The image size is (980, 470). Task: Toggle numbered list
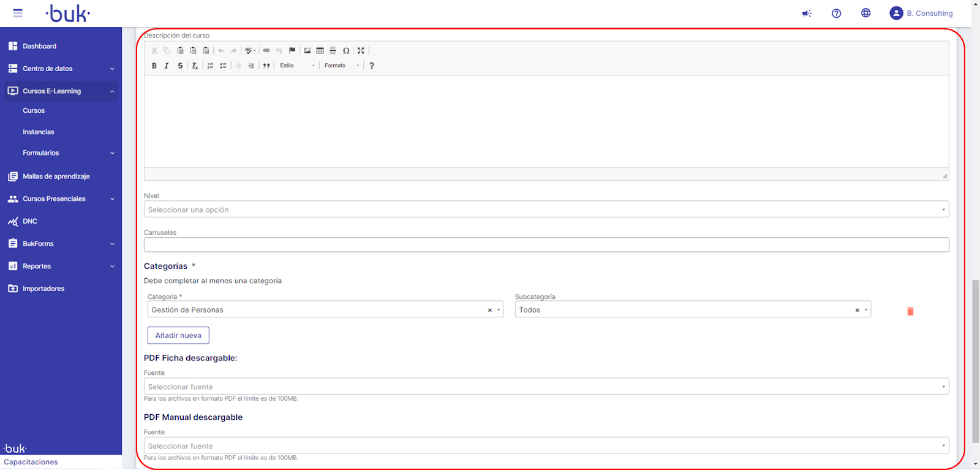point(210,66)
